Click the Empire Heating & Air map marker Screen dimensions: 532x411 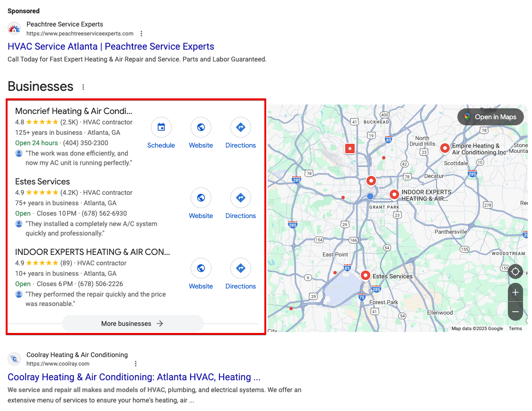pyautogui.click(x=445, y=148)
